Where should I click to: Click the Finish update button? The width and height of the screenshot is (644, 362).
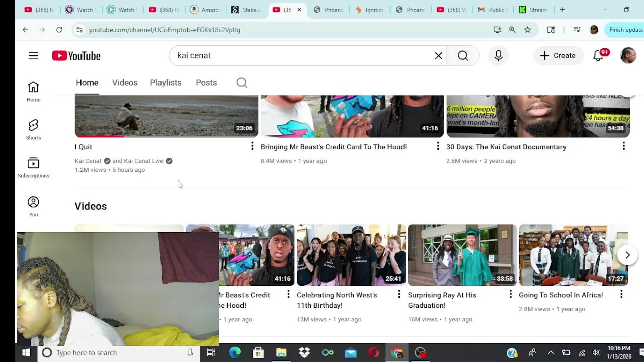coord(625,30)
